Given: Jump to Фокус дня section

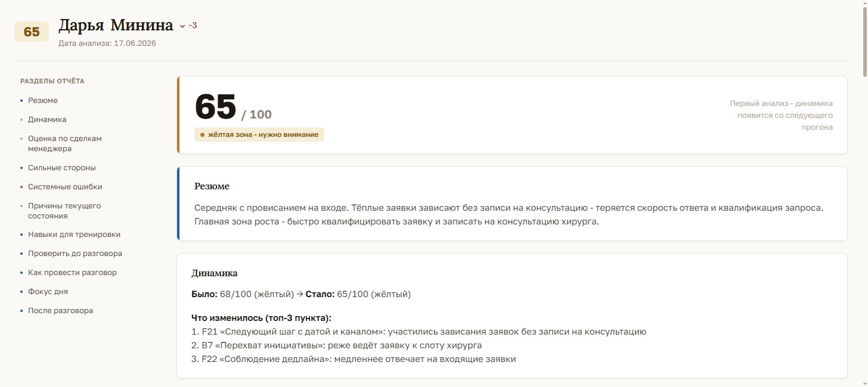Looking at the screenshot, I should (48, 292).
